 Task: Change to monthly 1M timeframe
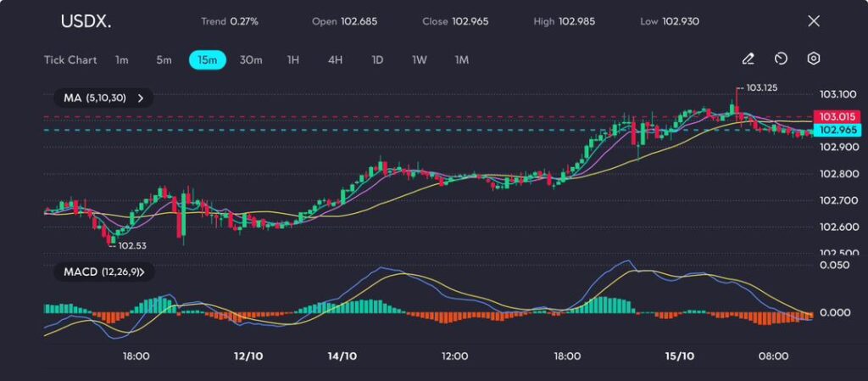point(461,60)
